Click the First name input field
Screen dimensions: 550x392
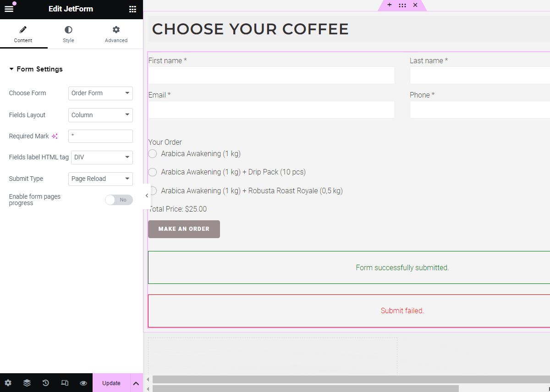tap(271, 75)
